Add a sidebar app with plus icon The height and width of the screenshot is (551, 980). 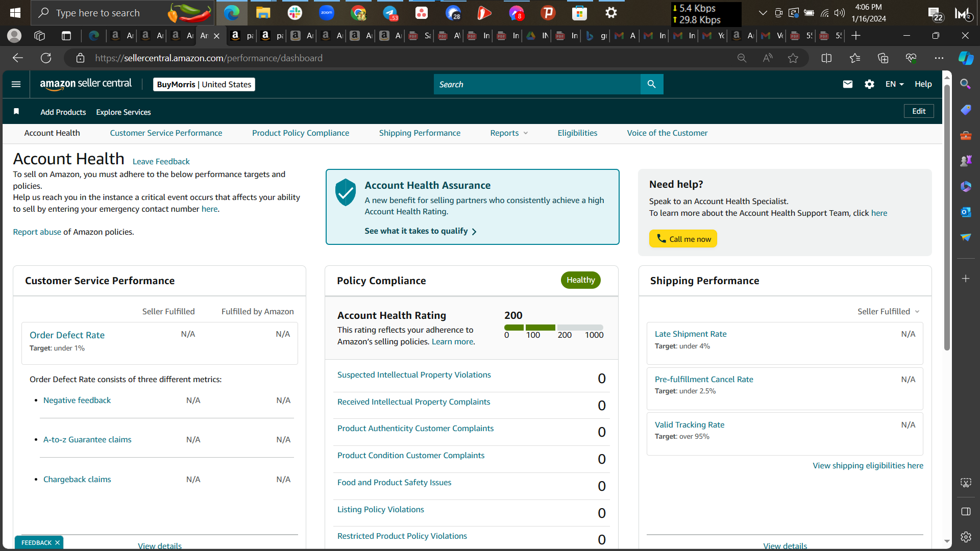966,279
